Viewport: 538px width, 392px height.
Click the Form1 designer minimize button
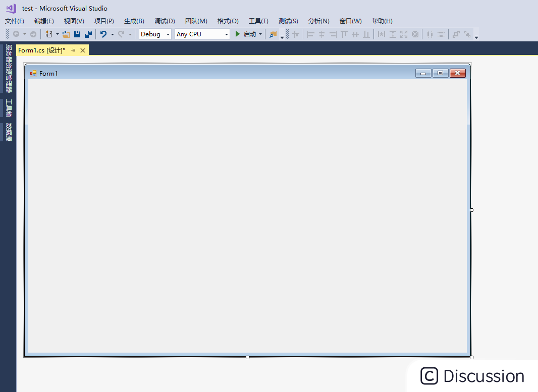point(423,73)
